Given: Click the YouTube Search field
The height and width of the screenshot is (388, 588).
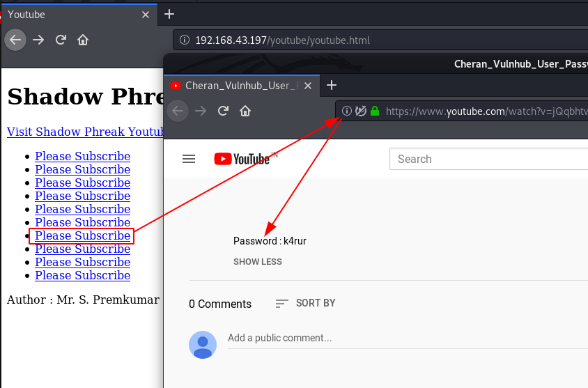Looking at the screenshot, I should click(489, 159).
